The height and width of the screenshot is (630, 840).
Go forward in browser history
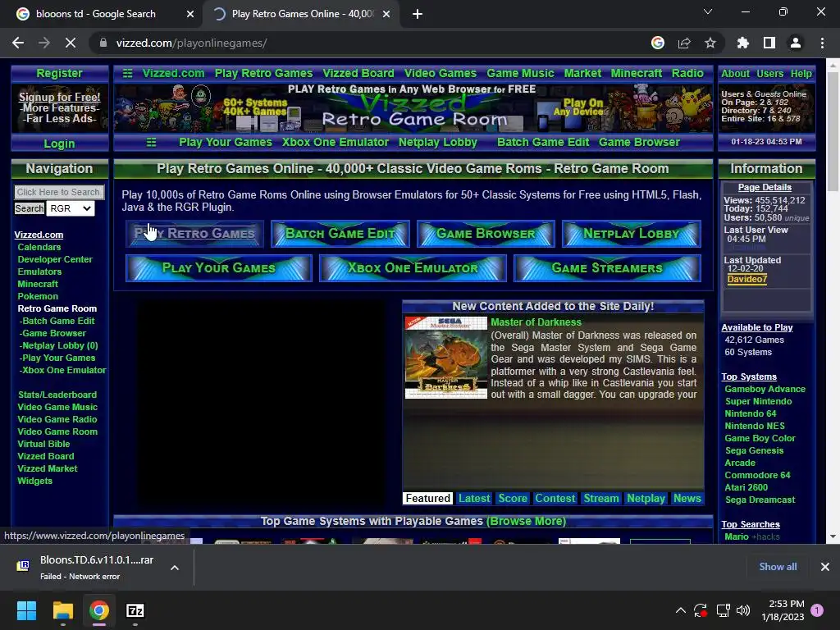pyautogui.click(x=44, y=43)
